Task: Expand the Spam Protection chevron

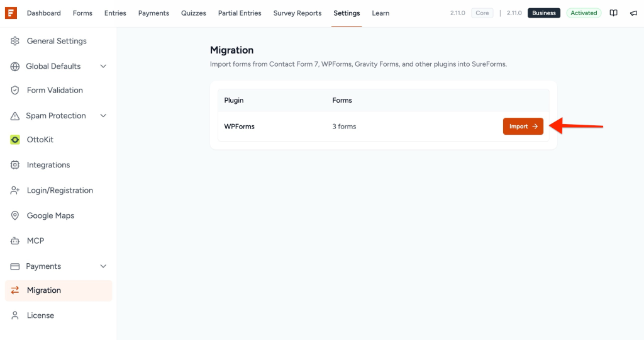Action: (103, 115)
